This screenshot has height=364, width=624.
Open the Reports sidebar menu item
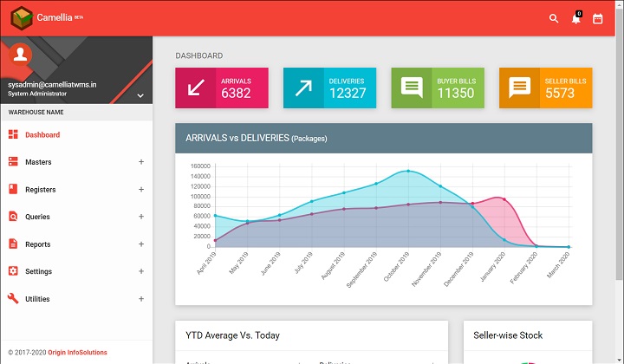[x=37, y=244]
